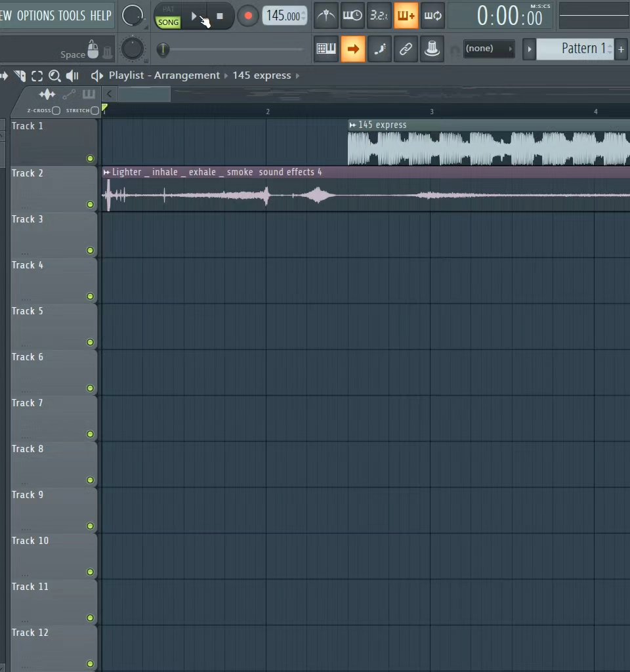Toggle the metronome icon
630x672 pixels.
pyautogui.click(x=326, y=16)
